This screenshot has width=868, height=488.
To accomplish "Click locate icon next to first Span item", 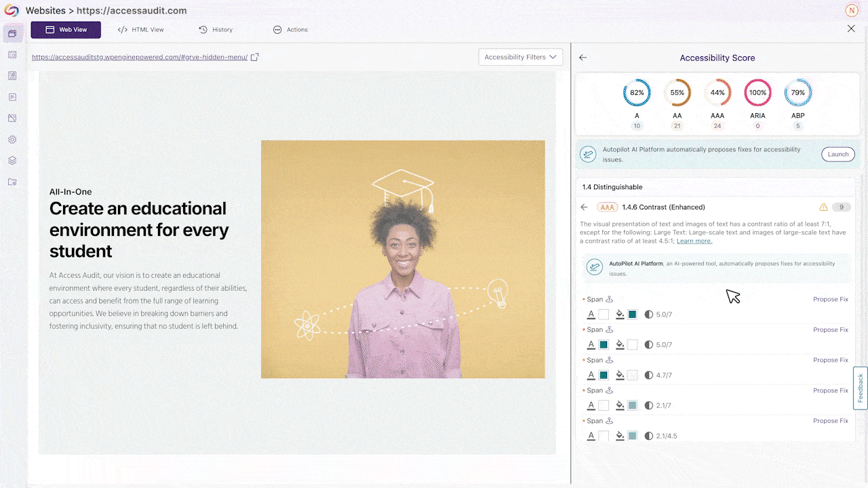I will [610, 300].
